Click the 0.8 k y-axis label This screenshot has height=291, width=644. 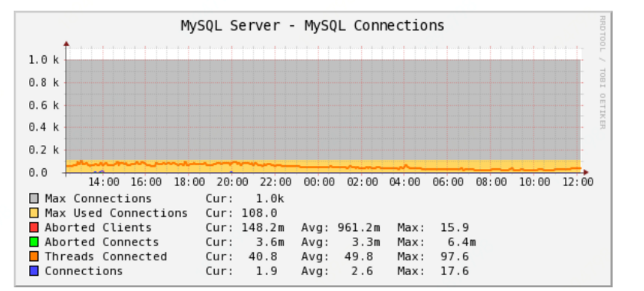point(44,83)
